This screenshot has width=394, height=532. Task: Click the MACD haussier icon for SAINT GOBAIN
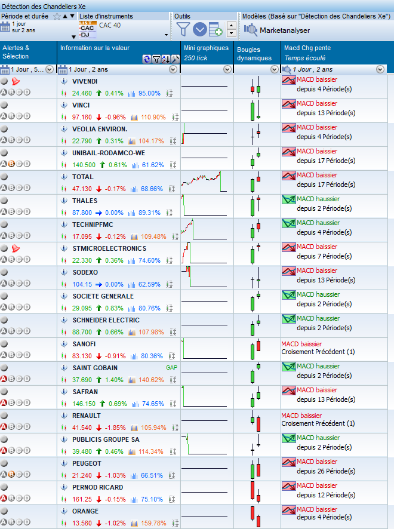click(289, 367)
